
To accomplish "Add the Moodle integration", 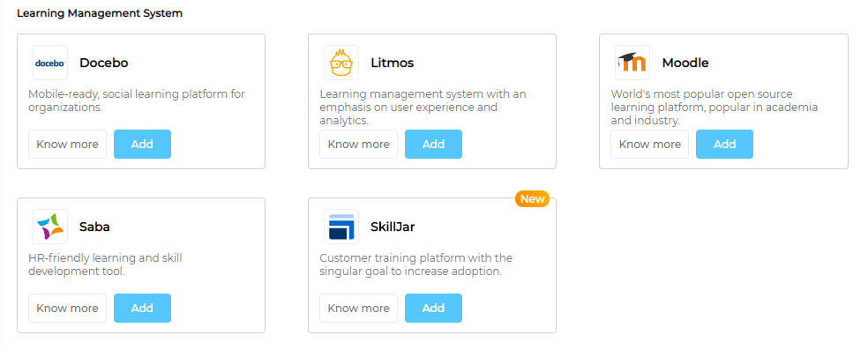I will 724,145.
